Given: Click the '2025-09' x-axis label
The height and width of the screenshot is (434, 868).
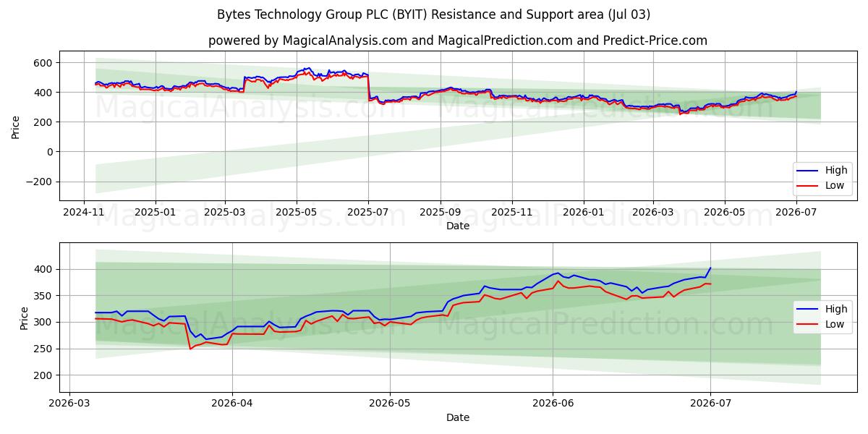Looking at the screenshot, I should 441,212.
